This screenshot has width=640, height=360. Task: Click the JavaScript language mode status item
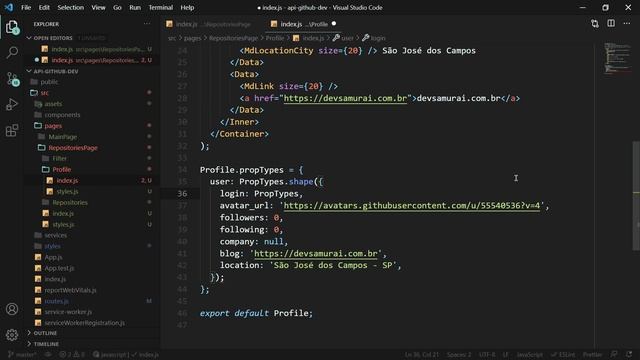point(529,354)
